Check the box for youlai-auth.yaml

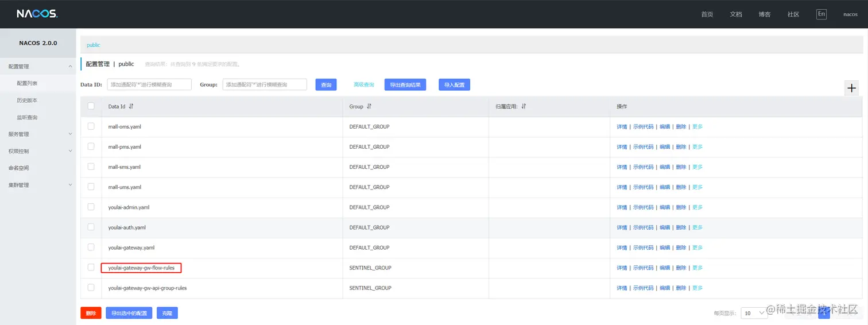91,227
